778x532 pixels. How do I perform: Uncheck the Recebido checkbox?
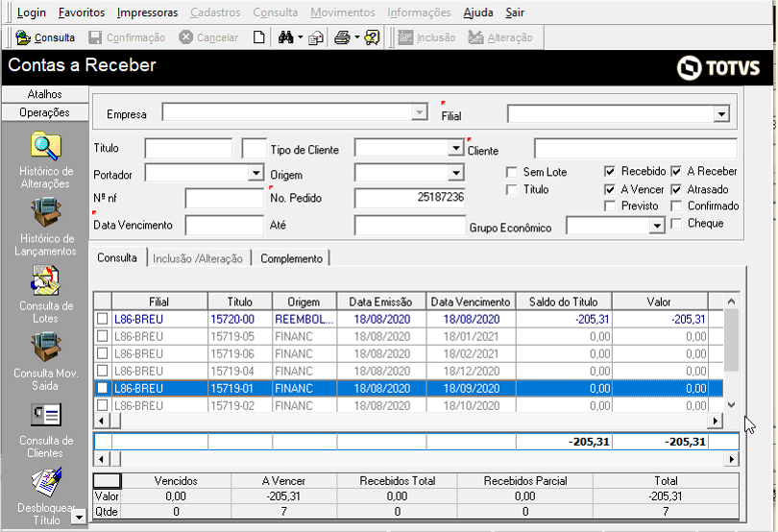(610, 172)
